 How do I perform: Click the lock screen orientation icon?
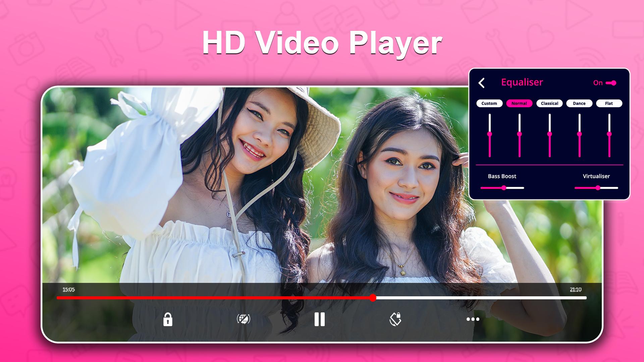tap(396, 319)
